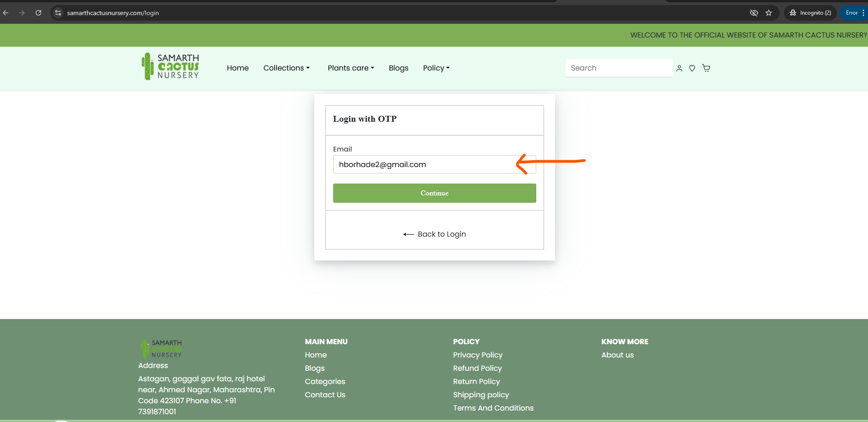The image size is (868, 422).
Task: Open the user account icon
Action: pos(679,68)
